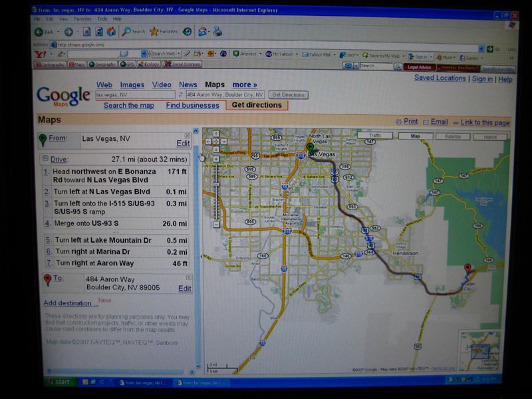The width and height of the screenshot is (532, 399).
Task: Open the View menu
Action: coord(63,19)
